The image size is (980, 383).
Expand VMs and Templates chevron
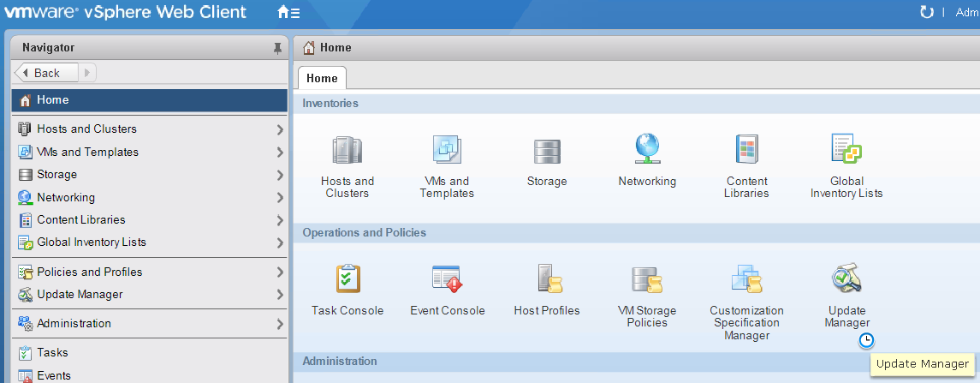(x=280, y=153)
